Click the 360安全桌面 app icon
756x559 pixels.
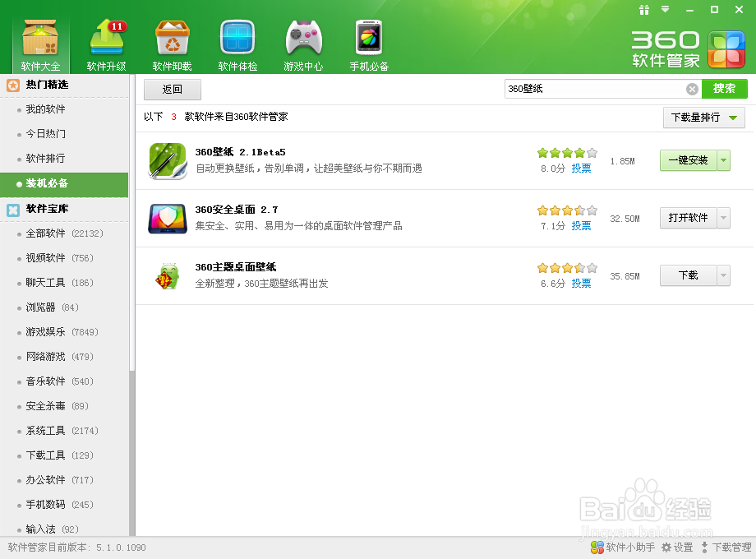168,219
